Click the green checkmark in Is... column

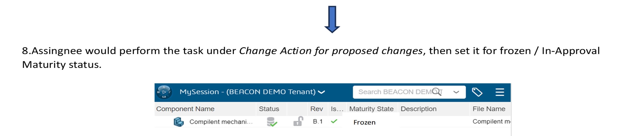(x=334, y=121)
